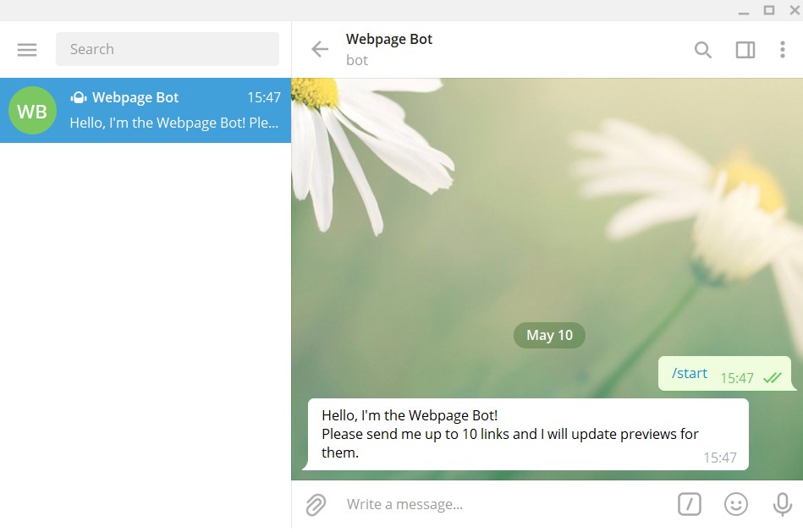This screenshot has width=803, height=532.
Task: Start voice recording with microphone icon
Action: point(783,504)
